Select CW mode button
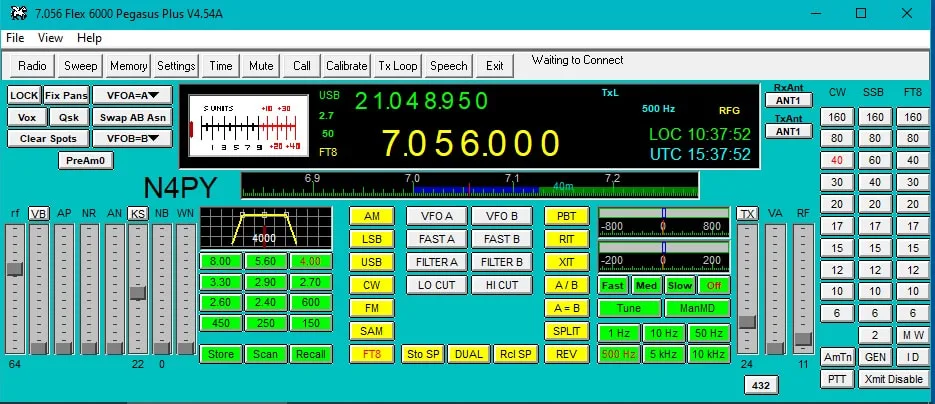The height and width of the screenshot is (404, 935). 371,285
